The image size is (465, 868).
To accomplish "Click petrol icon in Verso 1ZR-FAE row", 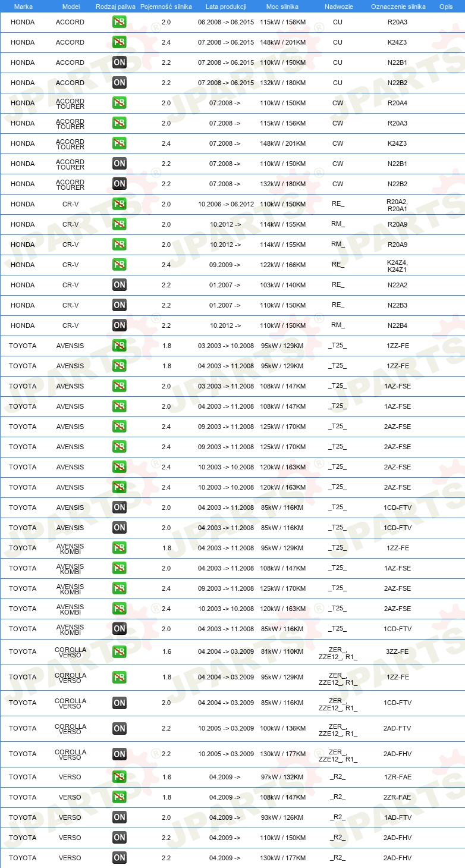I will [x=120, y=777].
